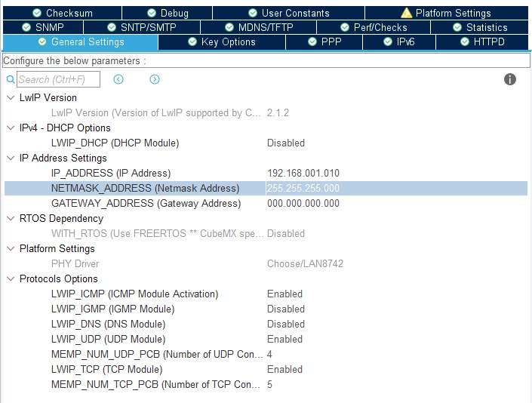Edit gateway value 000.000.000.000
Screen dimensions: 532x403
point(303,204)
